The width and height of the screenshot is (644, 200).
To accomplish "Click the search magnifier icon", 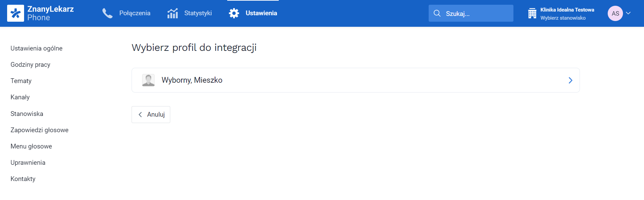I will 437,13.
